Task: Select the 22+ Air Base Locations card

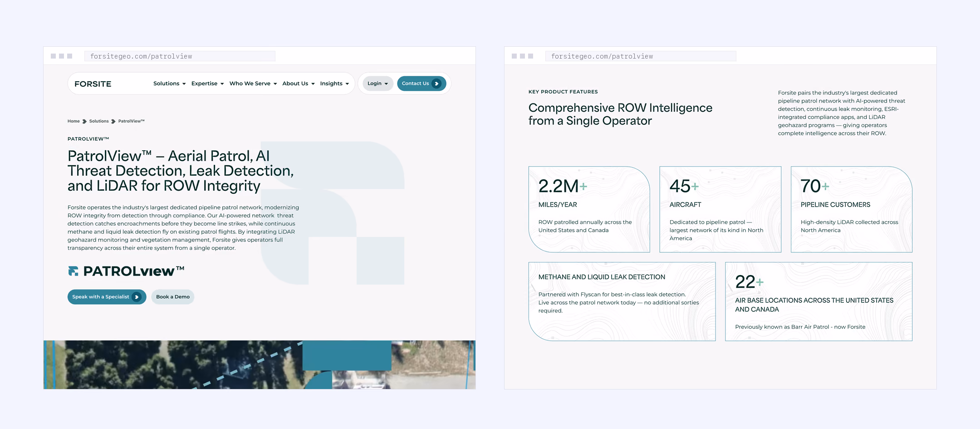Action: [x=819, y=301]
